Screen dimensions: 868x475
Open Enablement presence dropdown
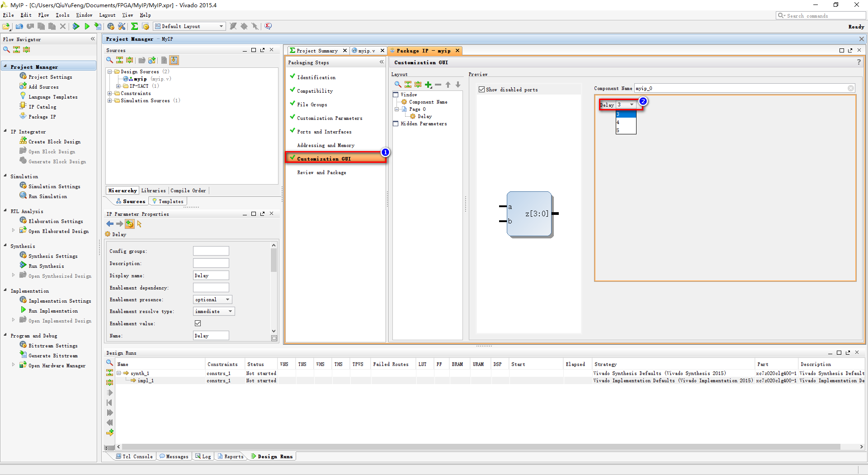point(212,299)
